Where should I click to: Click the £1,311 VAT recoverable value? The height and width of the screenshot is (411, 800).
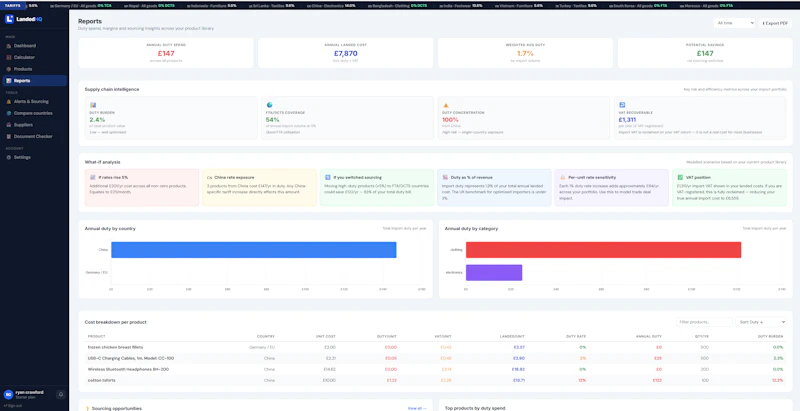tap(627, 120)
